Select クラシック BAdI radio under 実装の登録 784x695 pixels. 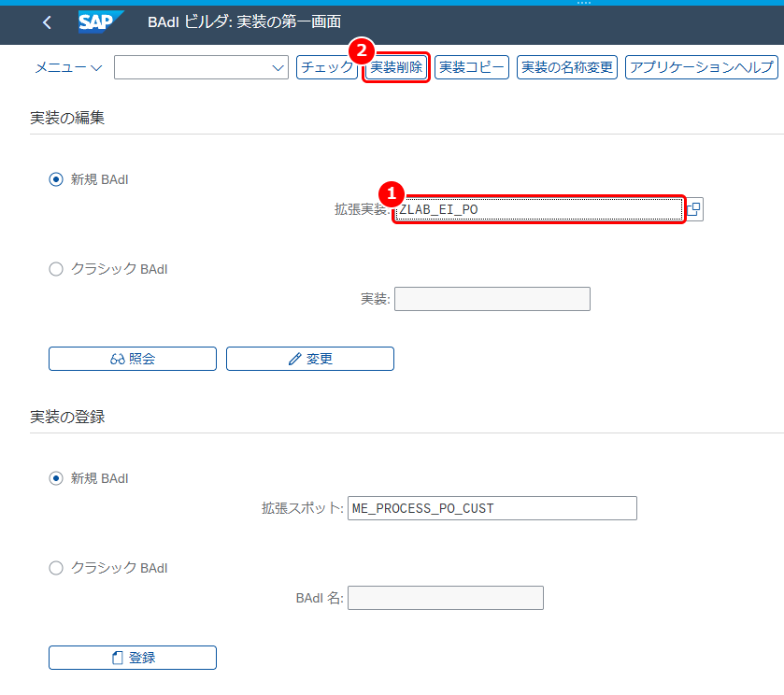pos(56,568)
